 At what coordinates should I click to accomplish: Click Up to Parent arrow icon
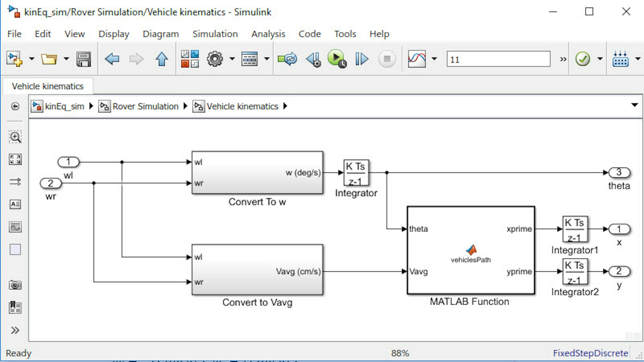[161, 59]
